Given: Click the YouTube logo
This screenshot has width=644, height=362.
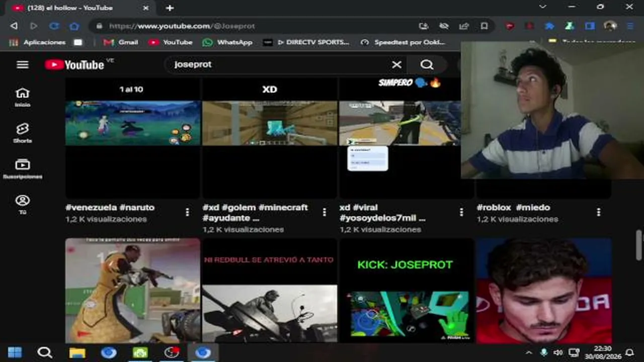Looking at the screenshot, I should (x=74, y=64).
